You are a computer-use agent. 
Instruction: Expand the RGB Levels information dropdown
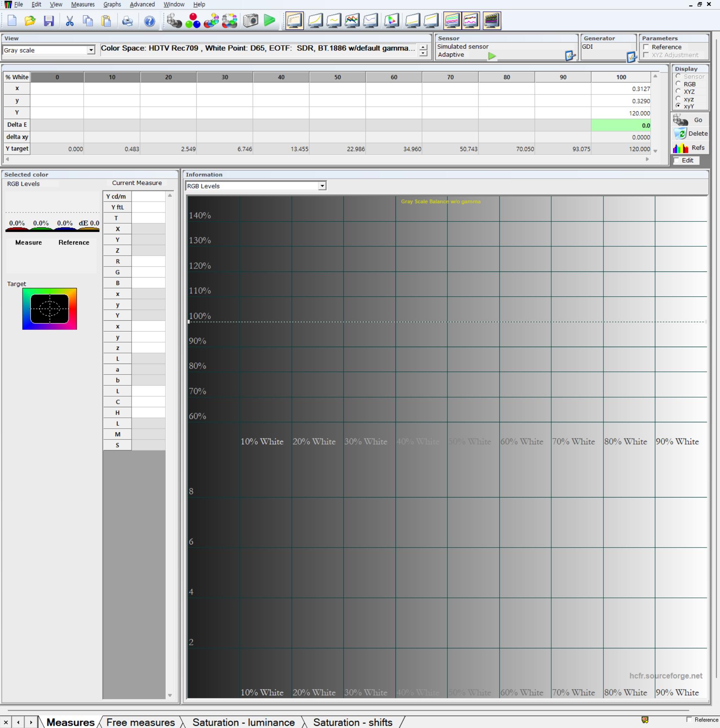[x=322, y=186]
